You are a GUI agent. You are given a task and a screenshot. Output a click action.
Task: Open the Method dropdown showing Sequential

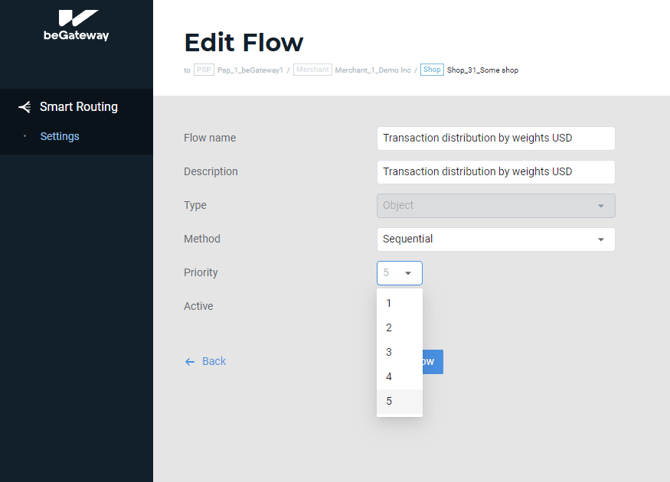point(496,240)
